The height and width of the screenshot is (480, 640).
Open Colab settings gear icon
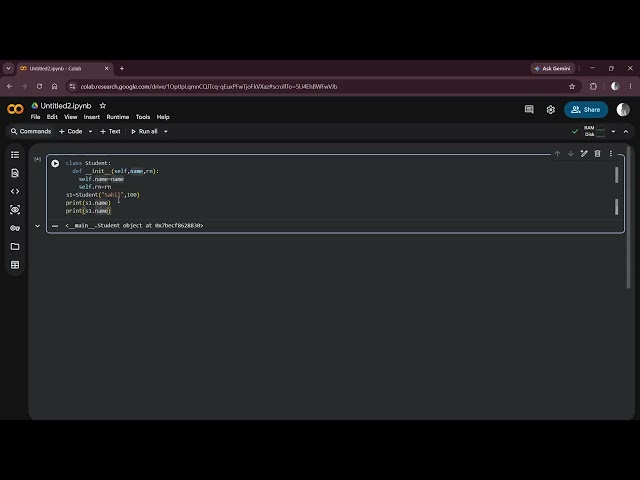(551, 109)
